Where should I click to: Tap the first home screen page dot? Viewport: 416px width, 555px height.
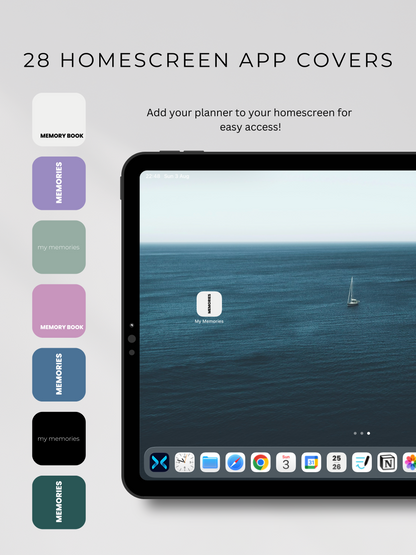click(355, 433)
